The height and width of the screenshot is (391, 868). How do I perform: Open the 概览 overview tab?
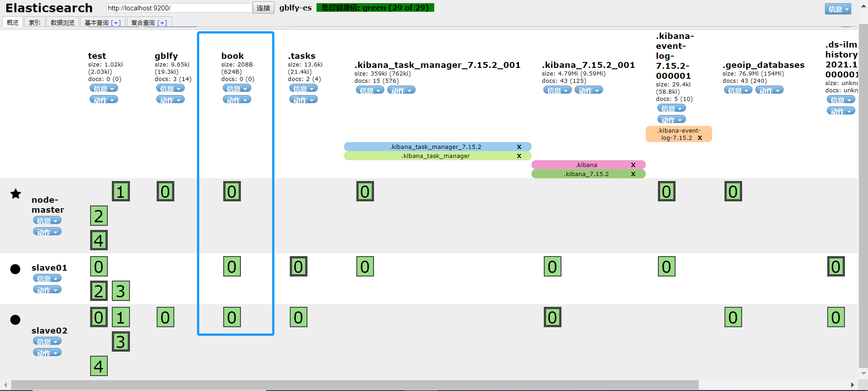(x=13, y=23)
